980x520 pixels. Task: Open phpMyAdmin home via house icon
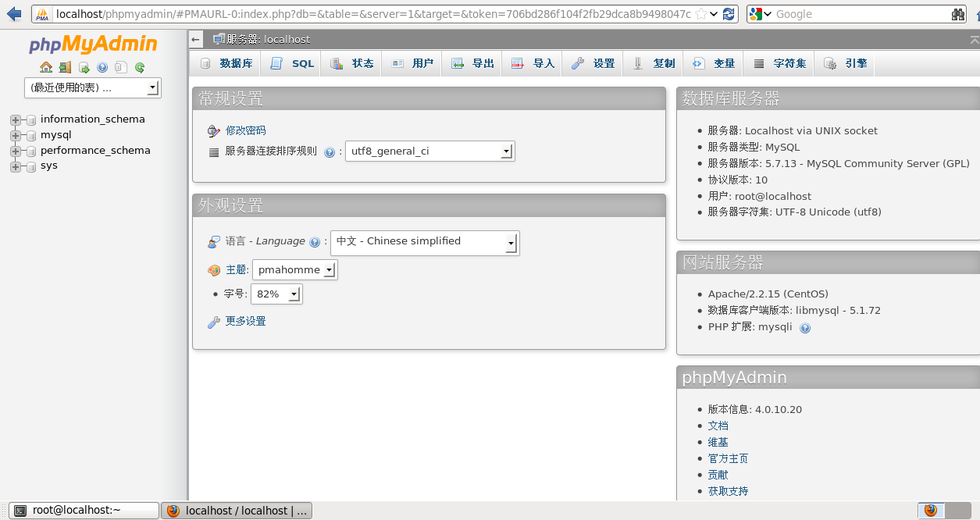tap(46, 67)
